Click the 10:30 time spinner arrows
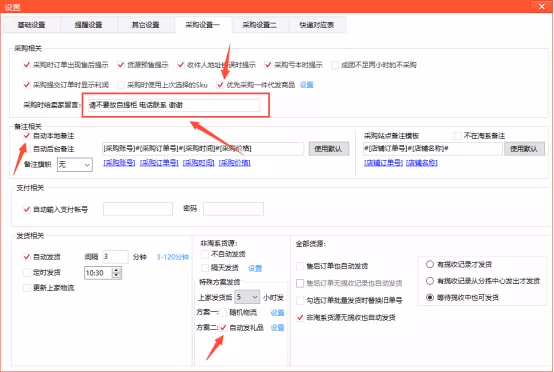The height and width of the screenshot is (372, 554). pos(117,273)
